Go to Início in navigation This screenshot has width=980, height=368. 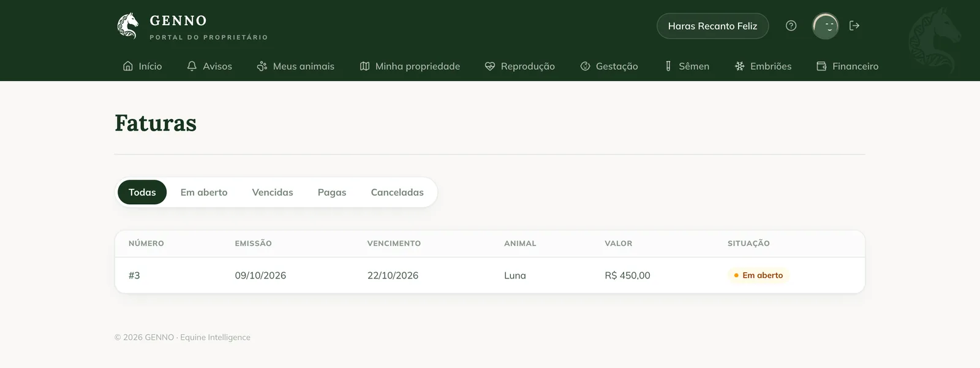click(143, 66)
